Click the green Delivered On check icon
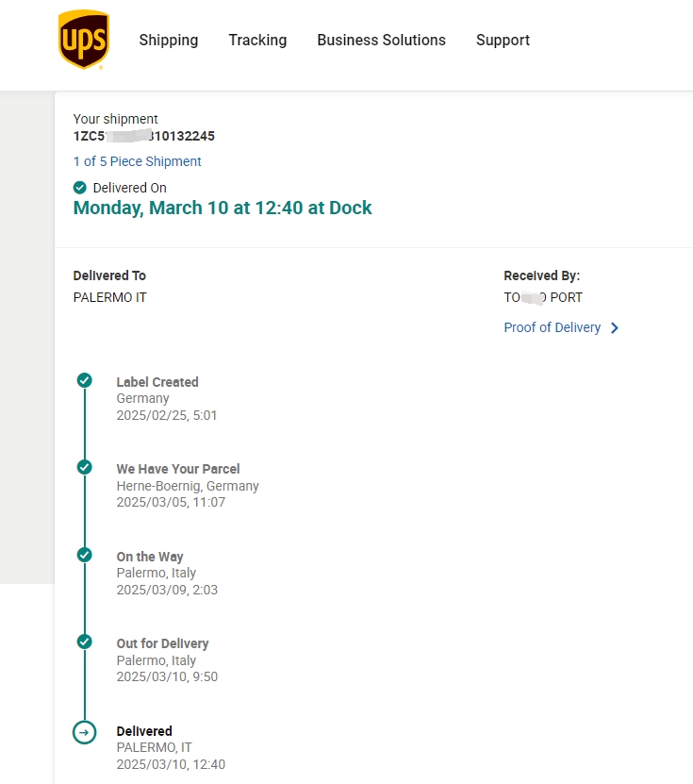The width and height of the screenshot is (693, 784). [80, 188]
